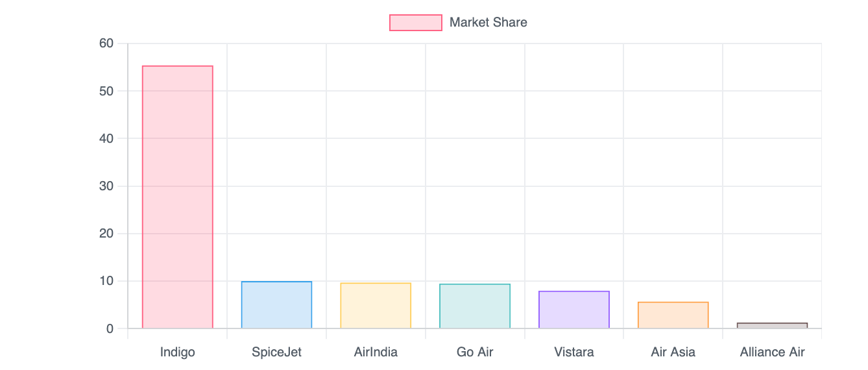Click the Vistara axis label
This screenshot has width=868, height=370.
pyautogui.click(x=574, y=352)
